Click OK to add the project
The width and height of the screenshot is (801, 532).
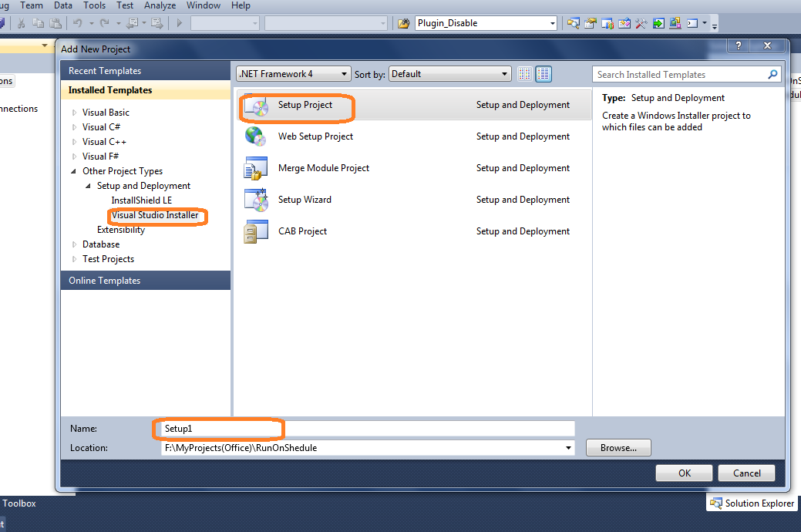(684, 473)
